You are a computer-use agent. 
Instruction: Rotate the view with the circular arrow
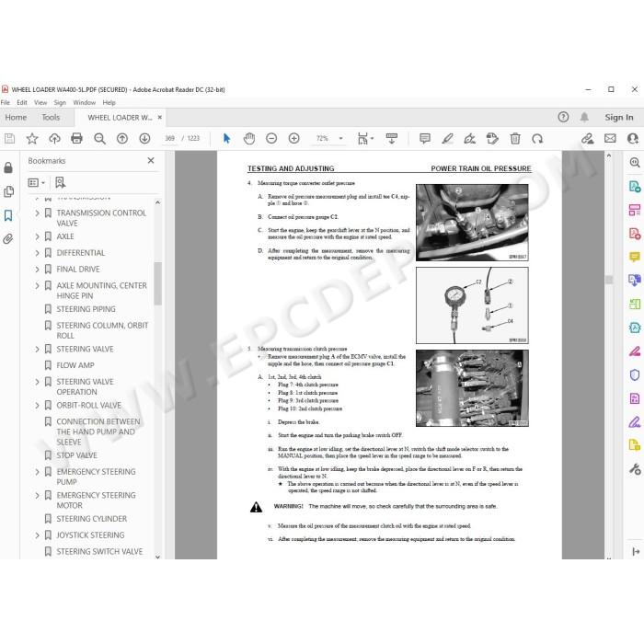point(537,139)
